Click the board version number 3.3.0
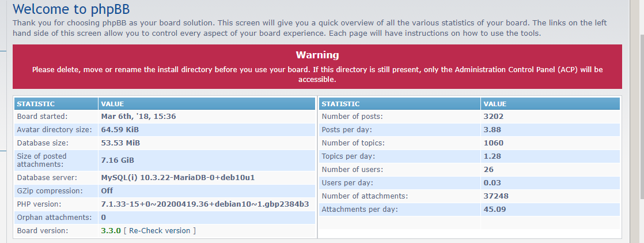The width and height of the screenshot is (644, 243). 111,231
